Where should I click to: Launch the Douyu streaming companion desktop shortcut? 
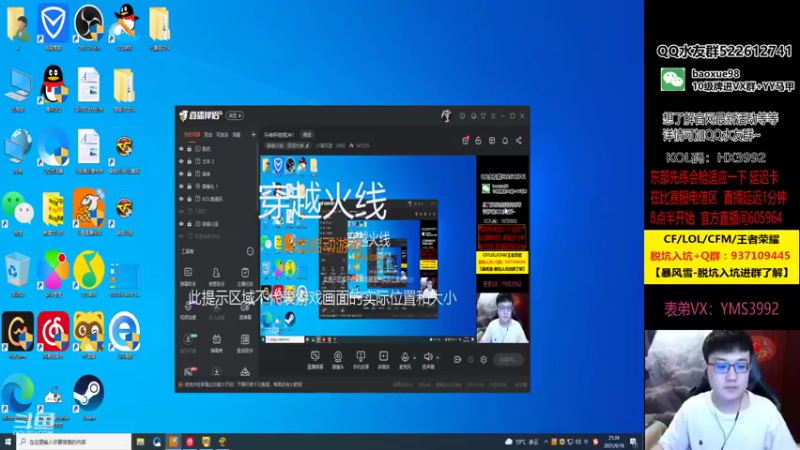click(89, 213)
